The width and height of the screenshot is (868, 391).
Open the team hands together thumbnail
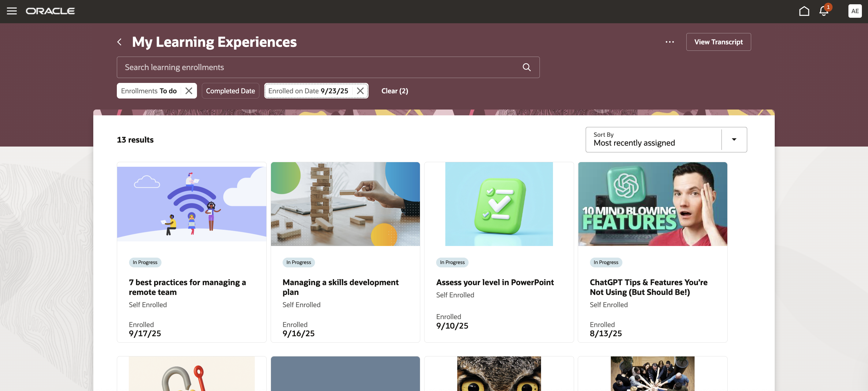(652, 374)
